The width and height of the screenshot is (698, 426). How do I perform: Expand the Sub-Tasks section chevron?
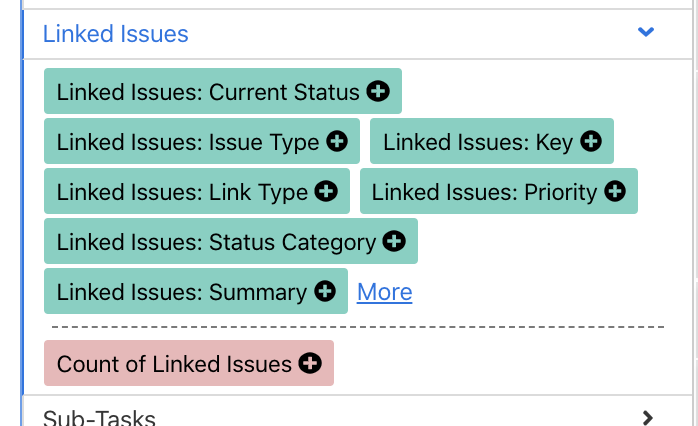tap(647, 417)
